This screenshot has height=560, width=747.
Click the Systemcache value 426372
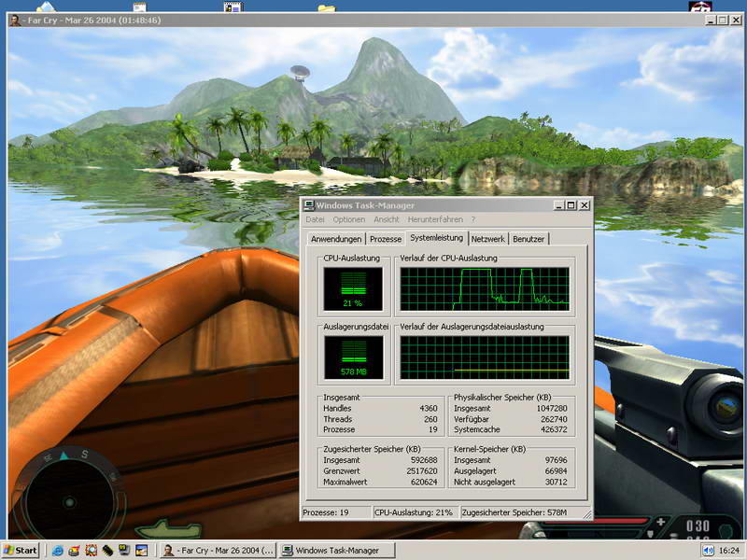coord(554,429)
